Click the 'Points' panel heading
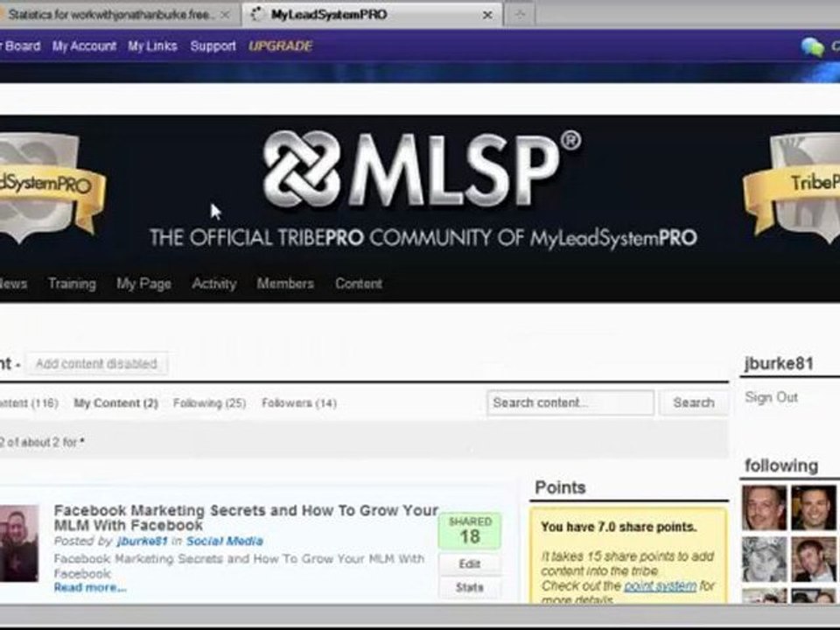Screen dimensions: 840x630 coord(560,487)
